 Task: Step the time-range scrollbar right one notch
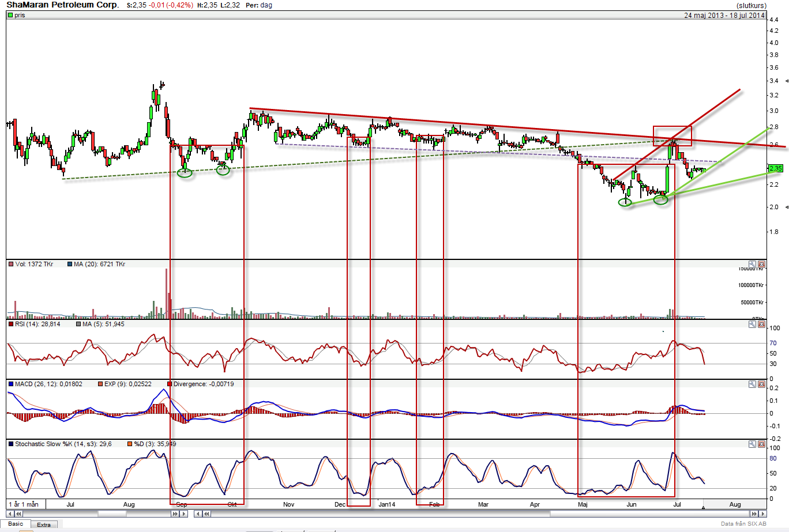(762, 514)
